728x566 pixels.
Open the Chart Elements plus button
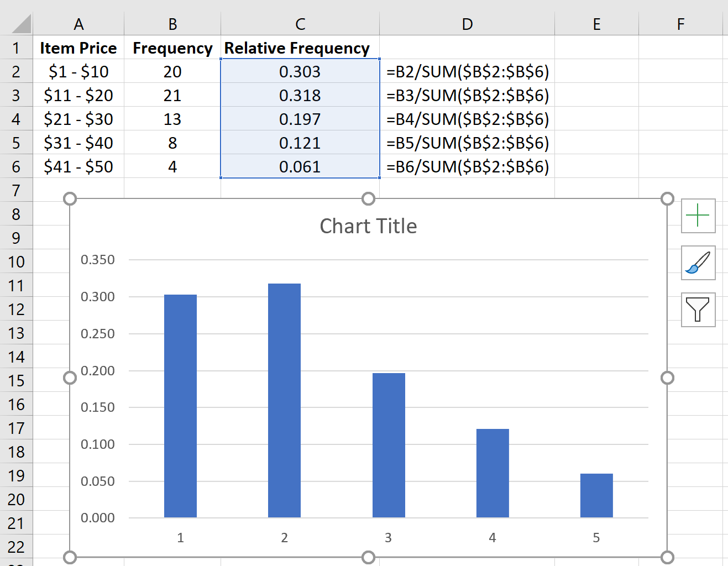coord(698,216)
